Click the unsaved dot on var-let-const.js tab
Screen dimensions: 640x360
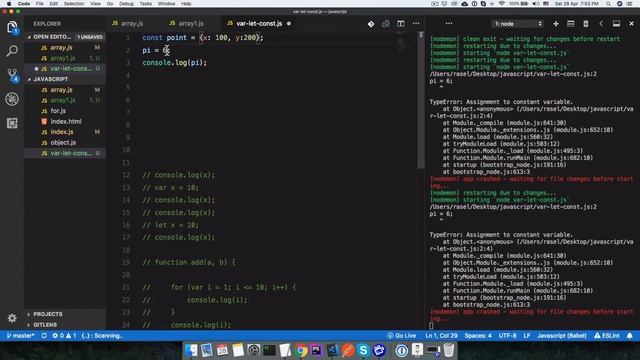click(289, 24)
